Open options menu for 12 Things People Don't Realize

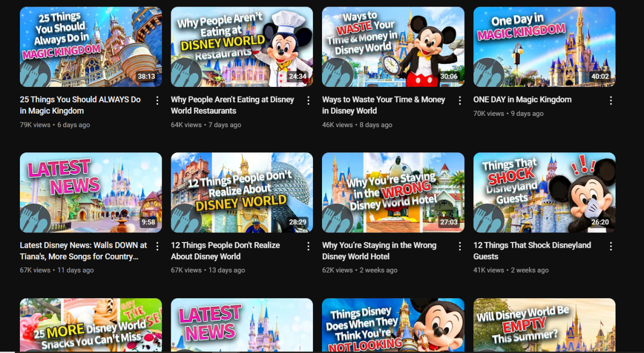click(x=309, y=246)
